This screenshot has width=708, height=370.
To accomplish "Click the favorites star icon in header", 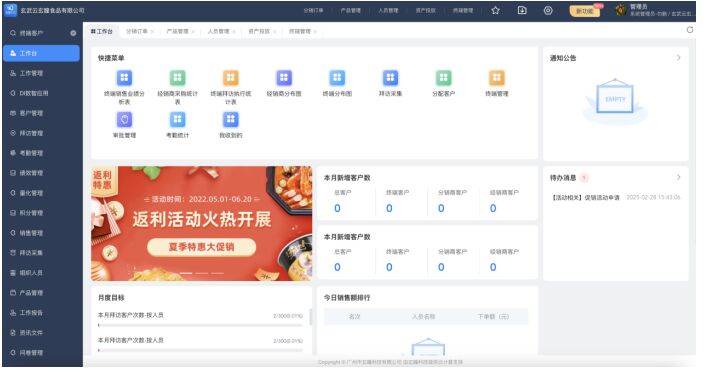I will 495,10.
